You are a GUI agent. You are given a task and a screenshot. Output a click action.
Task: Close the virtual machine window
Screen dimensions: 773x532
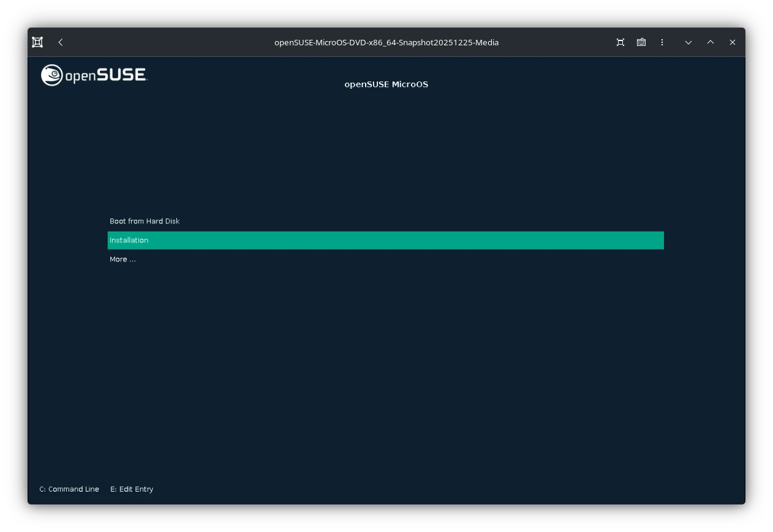click(732, 42)
